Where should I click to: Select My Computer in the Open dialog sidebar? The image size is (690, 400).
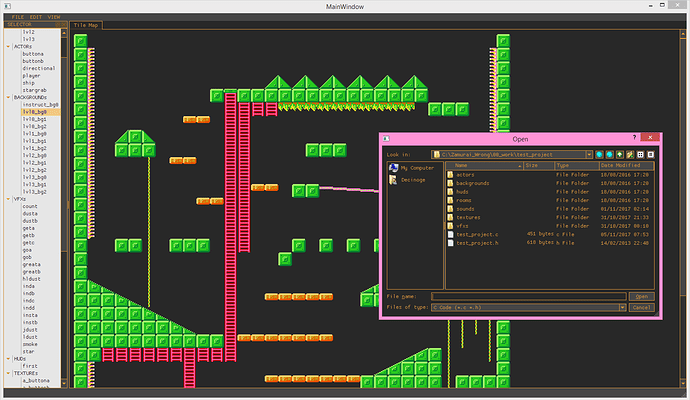[412, 168]
